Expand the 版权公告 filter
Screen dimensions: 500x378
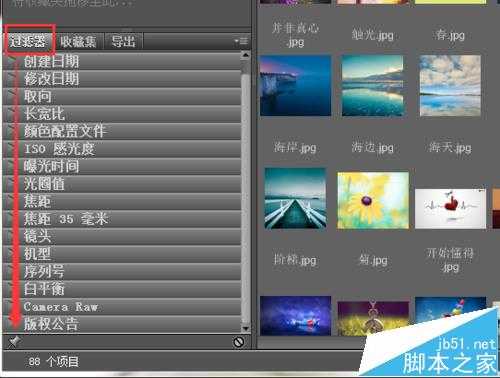(122, 324)
